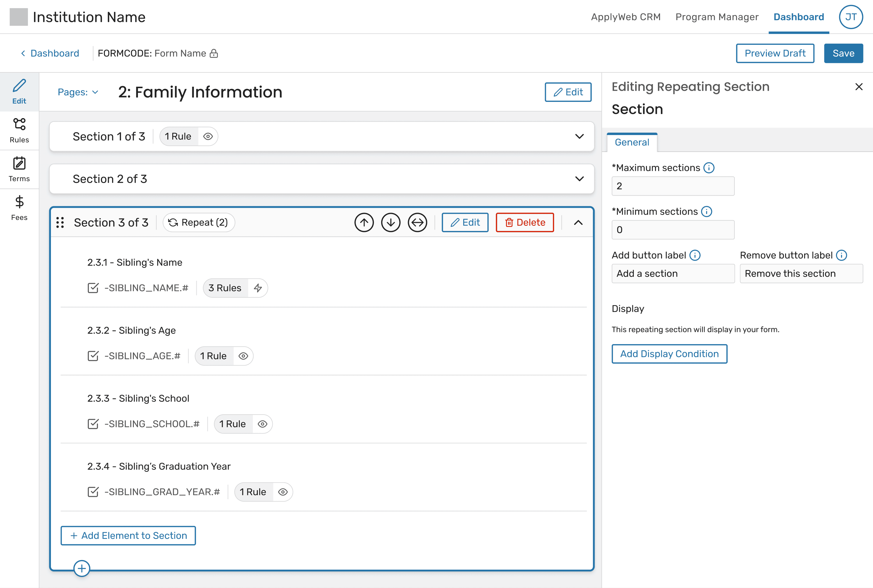Screen dimensions: 873x588
Task: Click the Preview Draft button
Action: pos(774,53)
